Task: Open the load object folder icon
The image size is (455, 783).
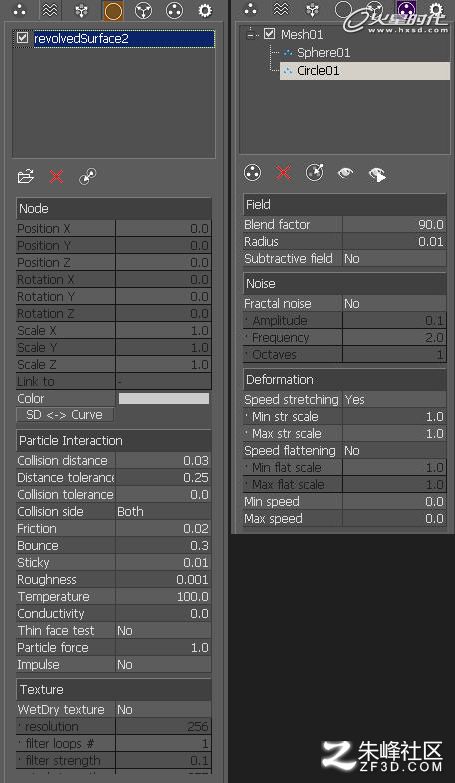Action: [25, 176]
